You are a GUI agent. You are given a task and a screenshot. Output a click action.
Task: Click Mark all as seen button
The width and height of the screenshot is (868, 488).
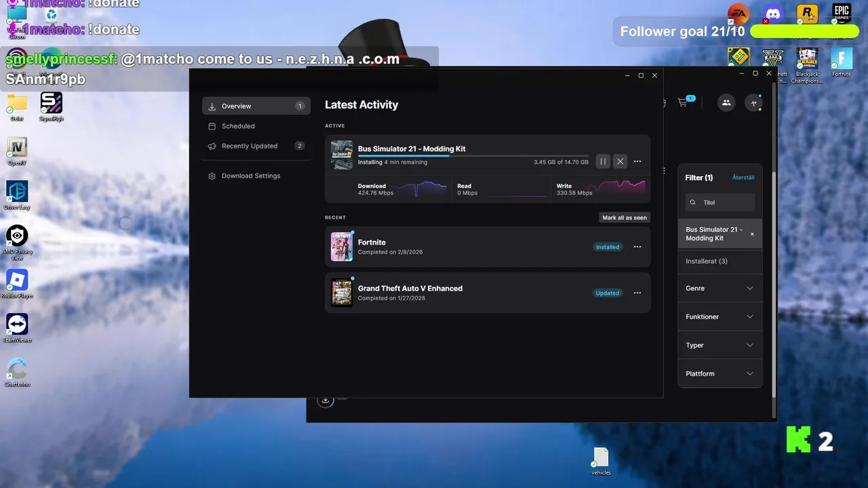(625, 218)
